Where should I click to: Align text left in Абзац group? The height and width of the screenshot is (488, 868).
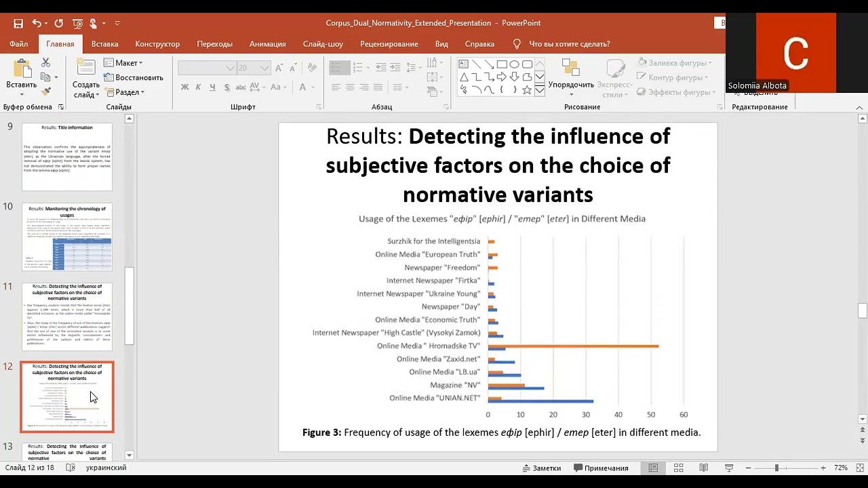pos(336,87)
